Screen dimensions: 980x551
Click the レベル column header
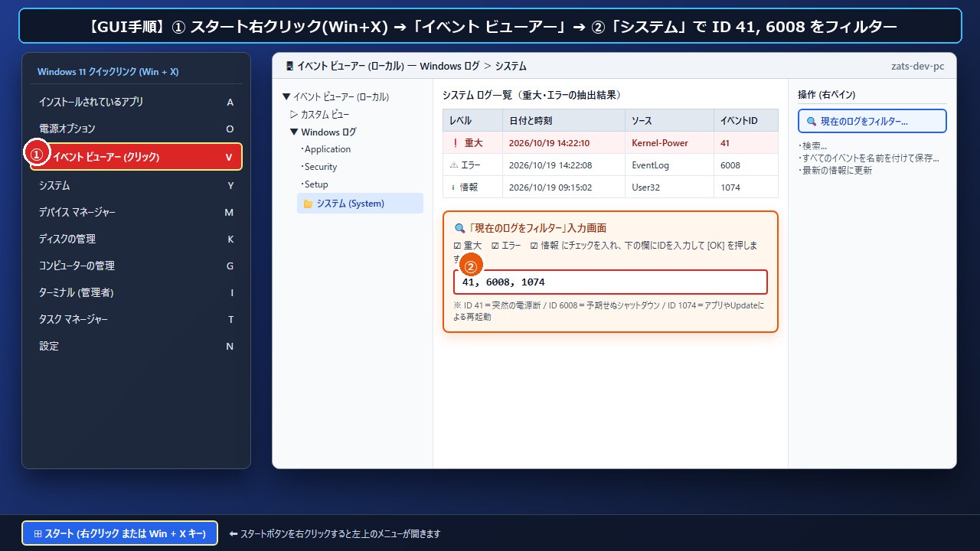472,121
